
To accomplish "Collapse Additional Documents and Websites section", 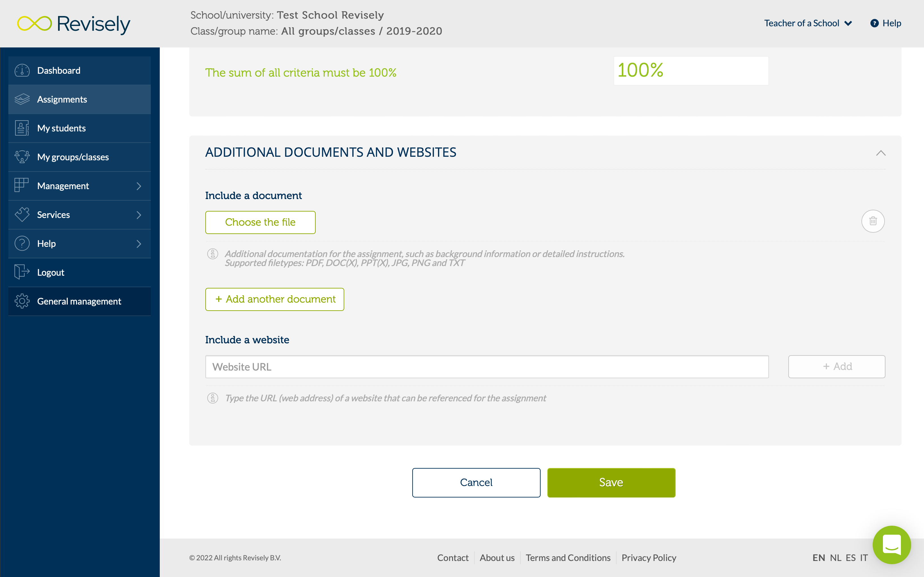I will pyautogui.click(x=880, y=153).
